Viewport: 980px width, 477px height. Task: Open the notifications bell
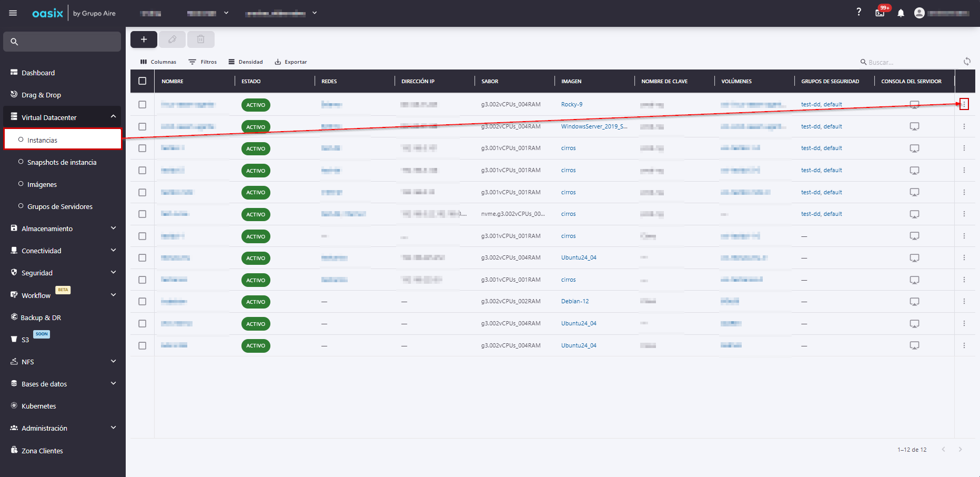[x=901, y=13]
